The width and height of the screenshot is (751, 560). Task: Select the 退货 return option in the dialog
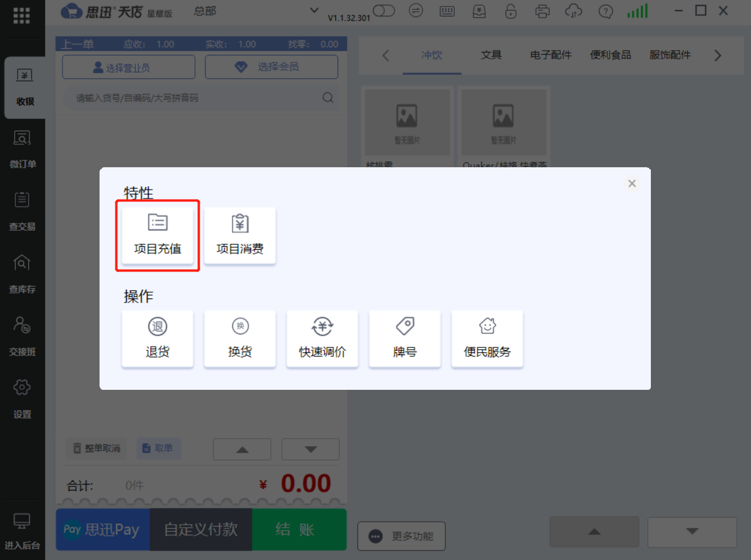pos(157,339)
